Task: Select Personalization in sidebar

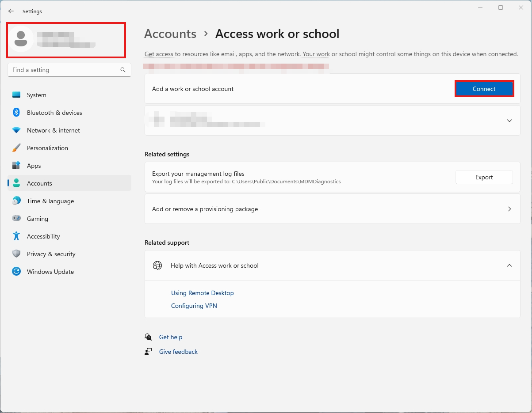Action: coord(69,148)
